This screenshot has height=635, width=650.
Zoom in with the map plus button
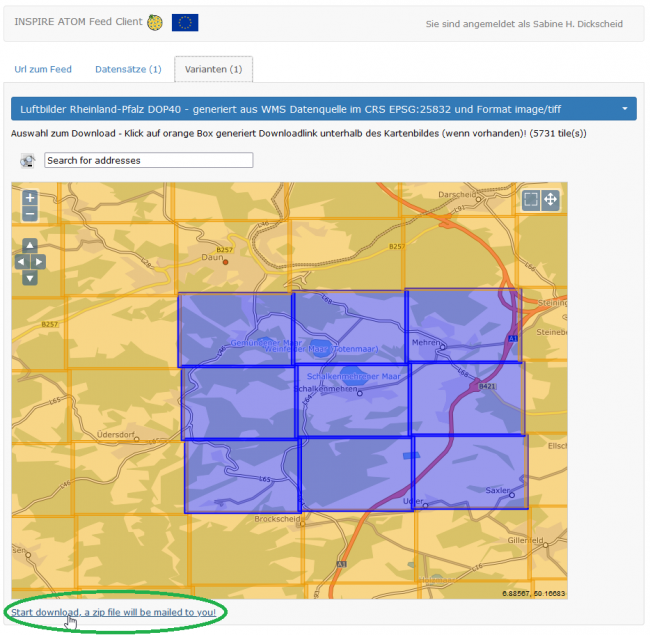(30, 198)
